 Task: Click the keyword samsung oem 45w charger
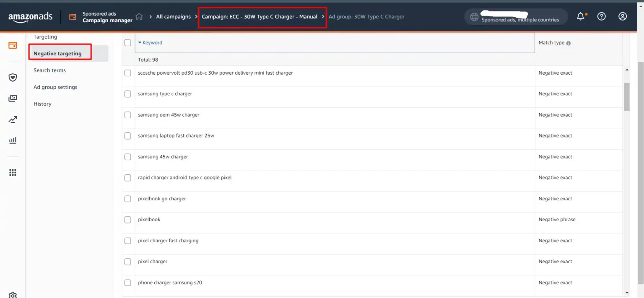point(169,115)
